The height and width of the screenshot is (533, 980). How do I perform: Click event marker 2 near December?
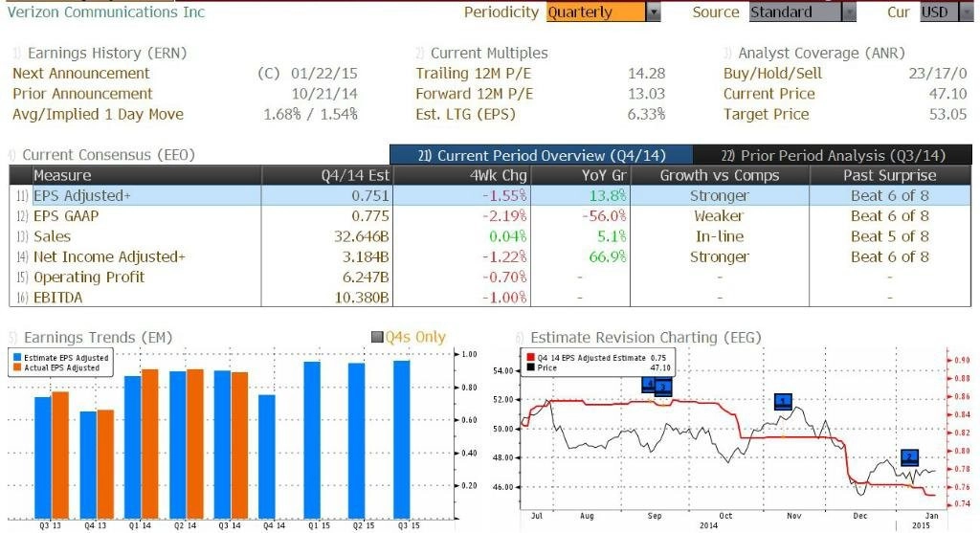pyautogui.click(x=909, y=457)
